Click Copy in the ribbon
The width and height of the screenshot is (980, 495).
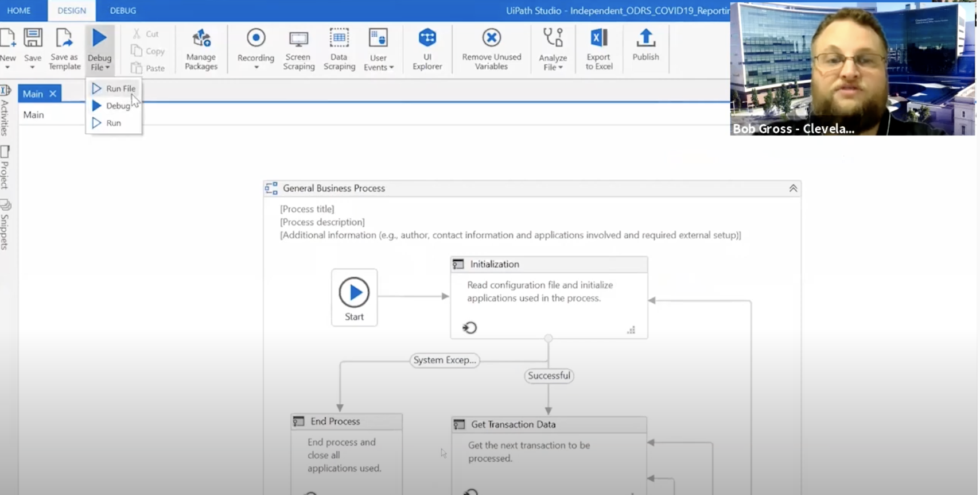(148, 51)
